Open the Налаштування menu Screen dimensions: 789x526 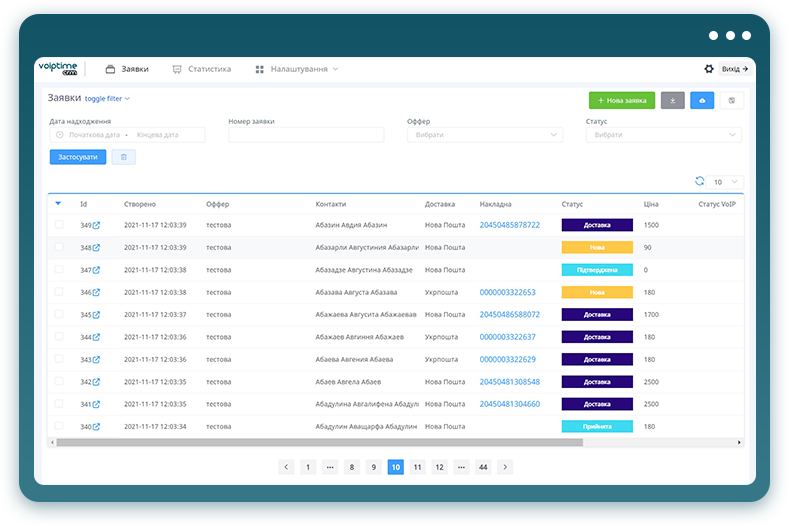coord(296,69)
